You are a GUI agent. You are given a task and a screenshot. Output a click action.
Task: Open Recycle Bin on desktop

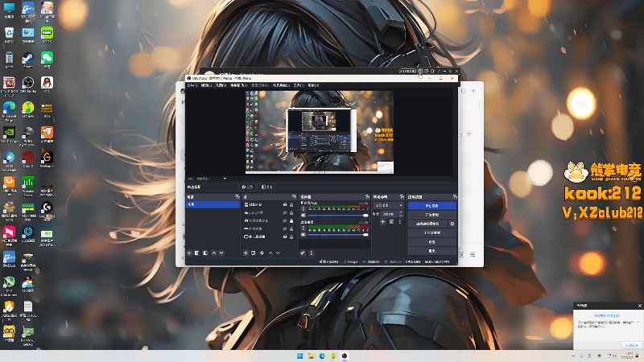click(9, 35)
